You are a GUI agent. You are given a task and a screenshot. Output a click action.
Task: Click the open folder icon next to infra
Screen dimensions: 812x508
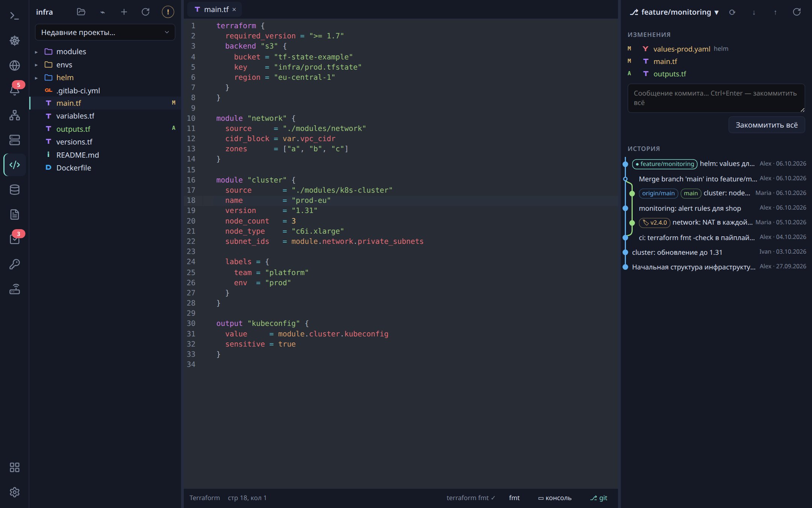(81, 12)
